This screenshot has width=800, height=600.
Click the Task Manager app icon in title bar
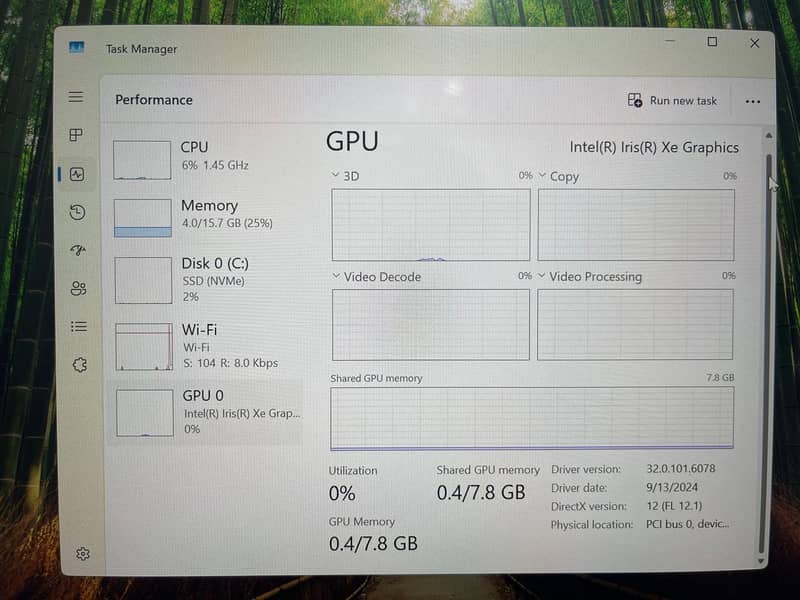pos(77,48)
